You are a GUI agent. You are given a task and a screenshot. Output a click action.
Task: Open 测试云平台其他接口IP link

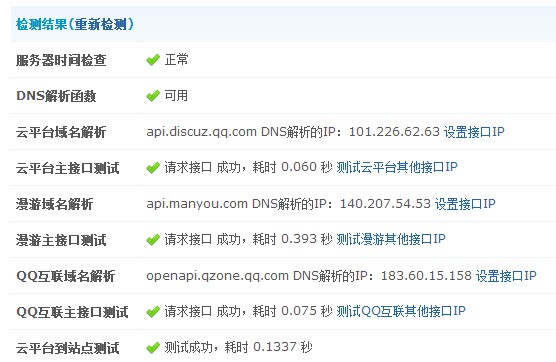397,167
